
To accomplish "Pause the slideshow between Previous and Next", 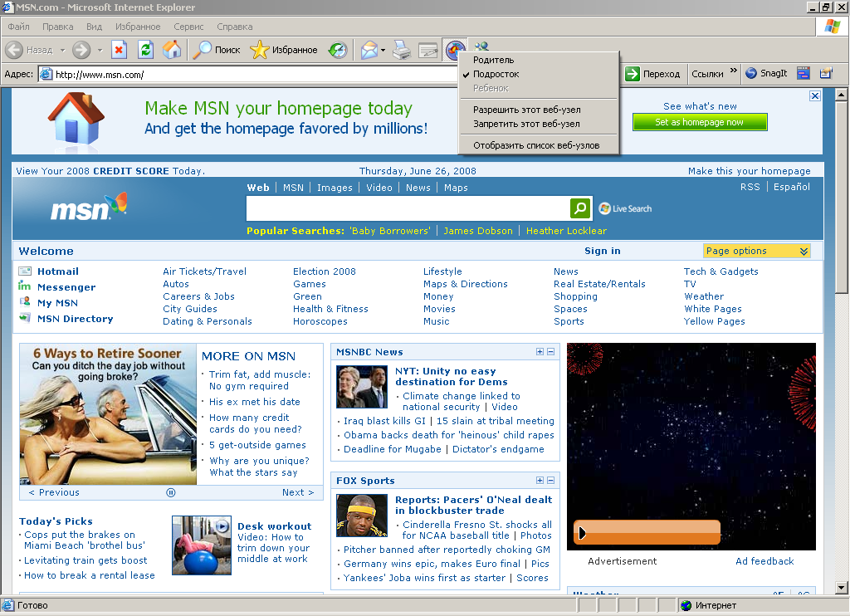I will (x=170, y=492).
